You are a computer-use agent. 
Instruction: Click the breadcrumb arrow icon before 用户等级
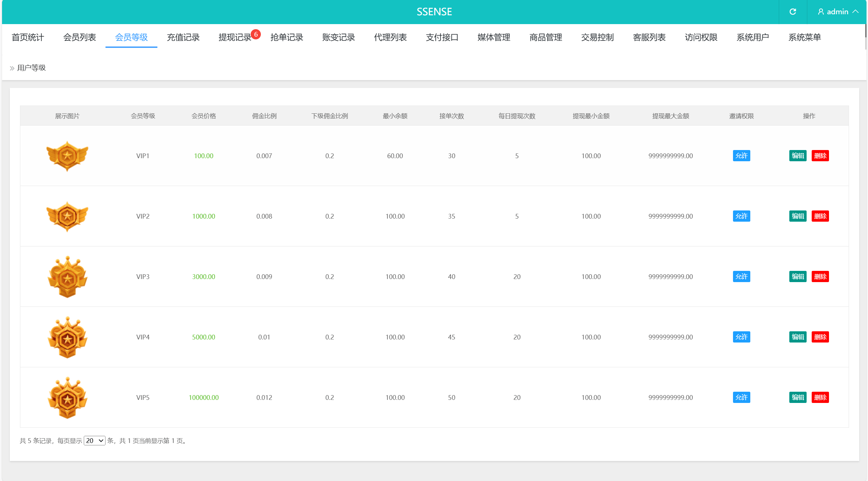pyautogui.click(x=12, y=68)
